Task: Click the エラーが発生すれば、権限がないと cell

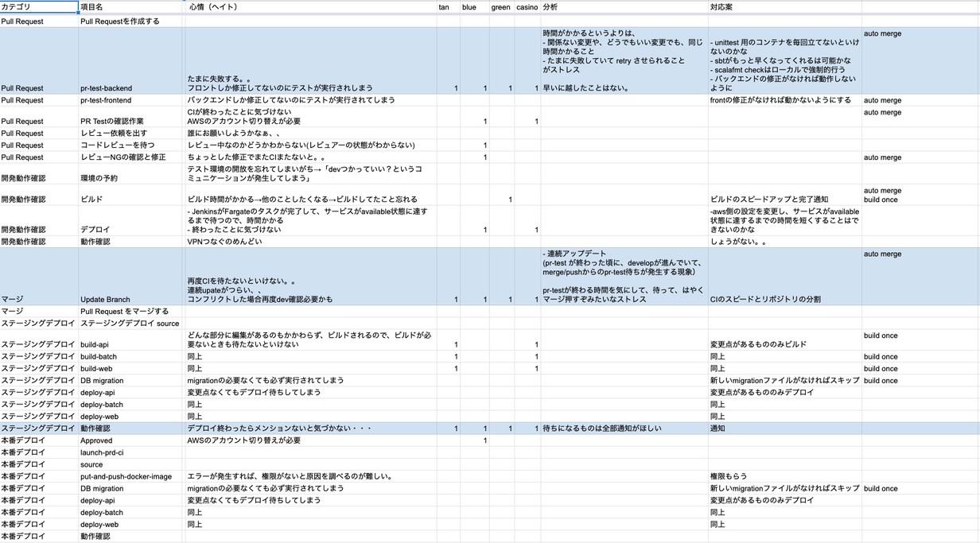Action: [x=311, y=477]
